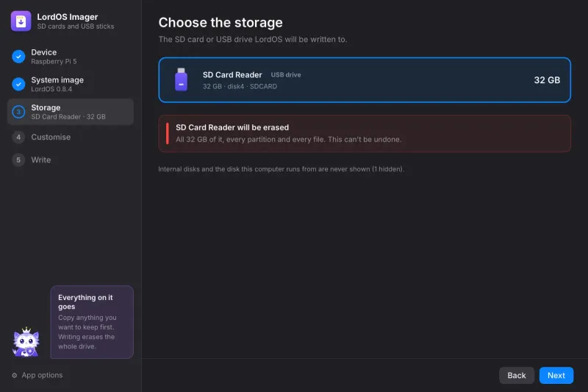This screenshot has width=588, height=392.
Task: Click the hidden internal disks note
Action: click(x=281, y=169)
